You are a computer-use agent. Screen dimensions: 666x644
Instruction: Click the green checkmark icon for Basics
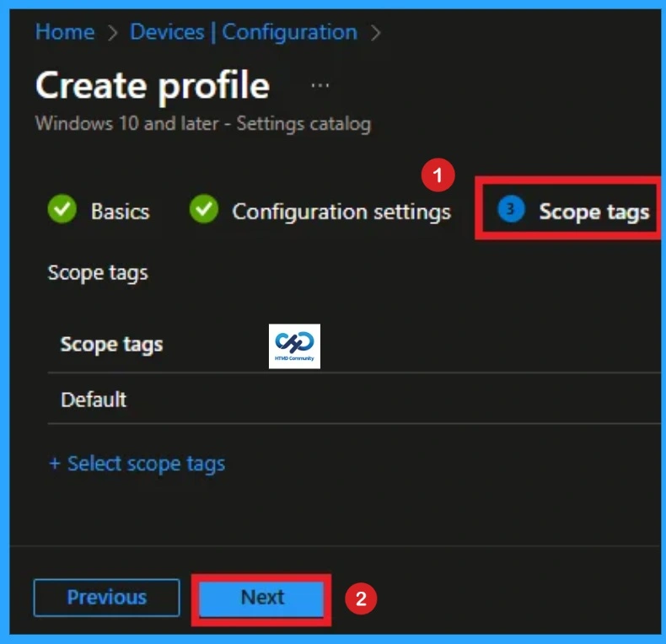point(62,209)
